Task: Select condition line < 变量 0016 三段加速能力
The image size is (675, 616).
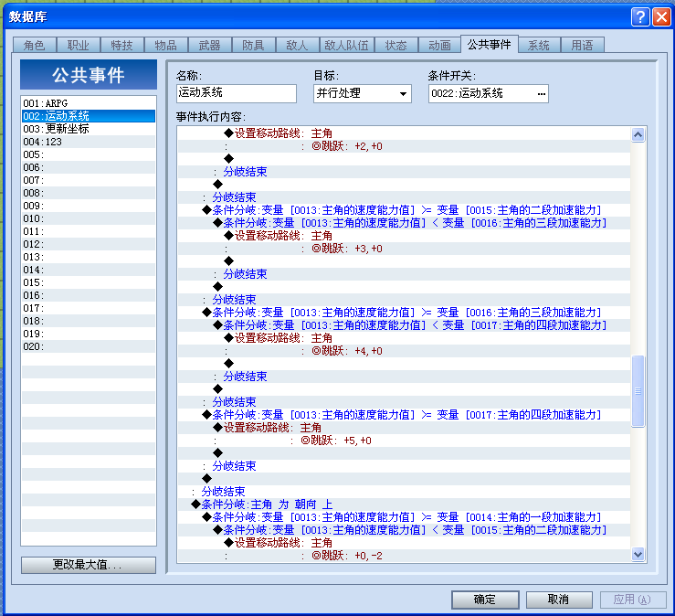Action: point(404,223)
